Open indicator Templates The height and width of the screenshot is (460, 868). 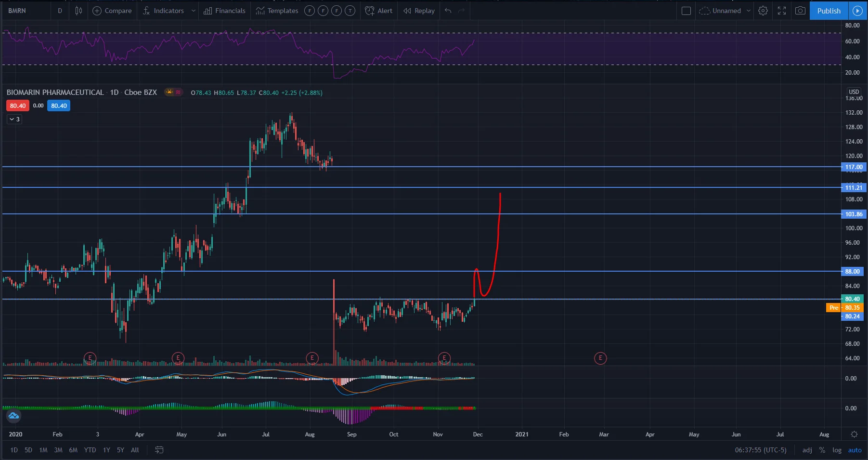[x=277, y=11]
